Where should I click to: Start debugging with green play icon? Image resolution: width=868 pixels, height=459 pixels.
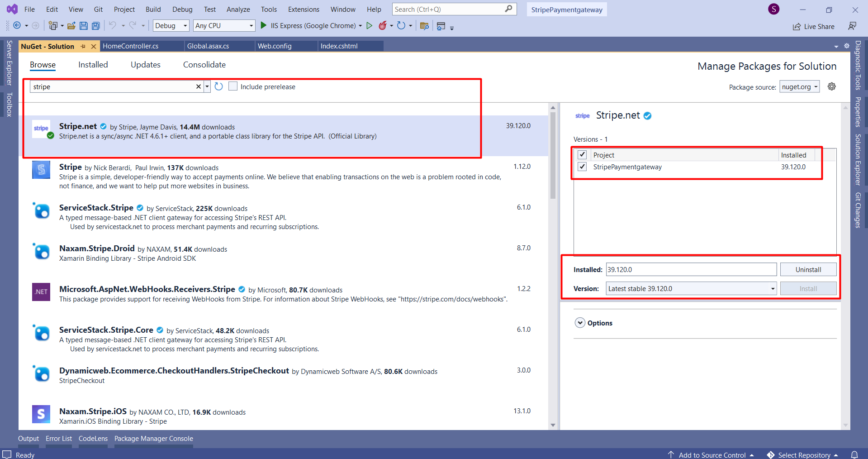click(264, 25)
